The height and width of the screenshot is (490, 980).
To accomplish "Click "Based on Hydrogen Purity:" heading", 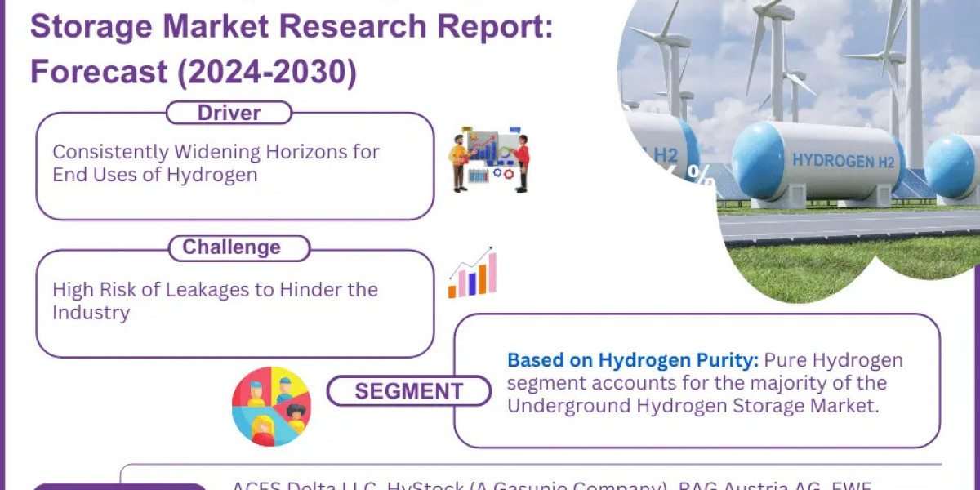I will [x=633, y=360].
